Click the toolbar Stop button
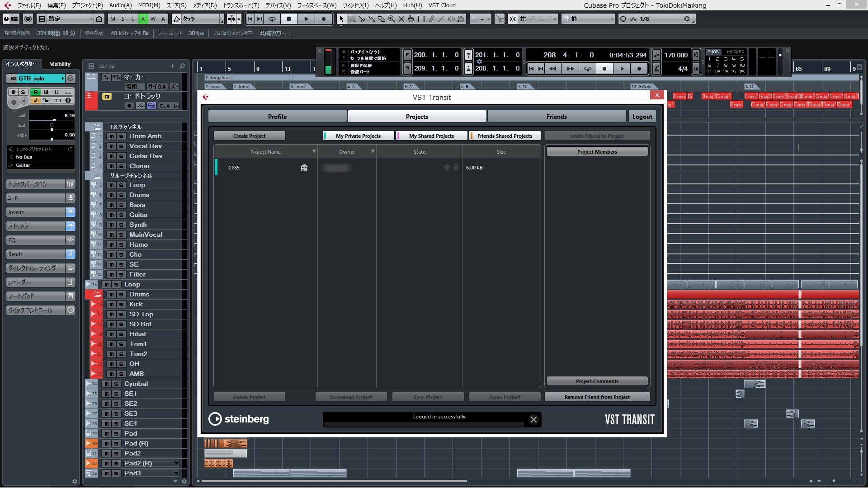 pos(289,19)
